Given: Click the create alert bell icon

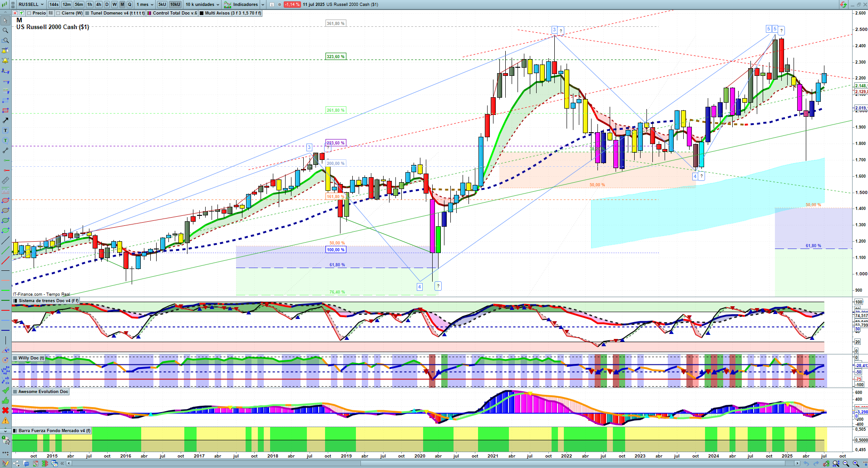Looking at the screenshot, I should click(5, 60).
